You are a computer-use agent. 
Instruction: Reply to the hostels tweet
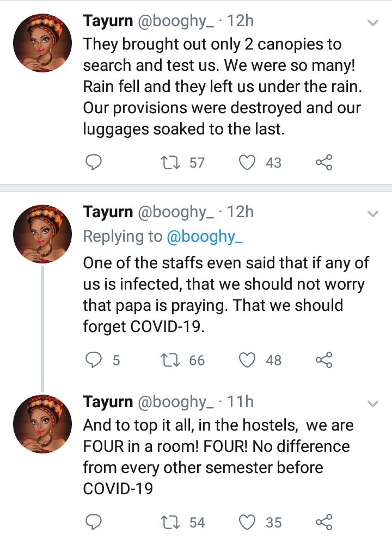click(94, 523)
